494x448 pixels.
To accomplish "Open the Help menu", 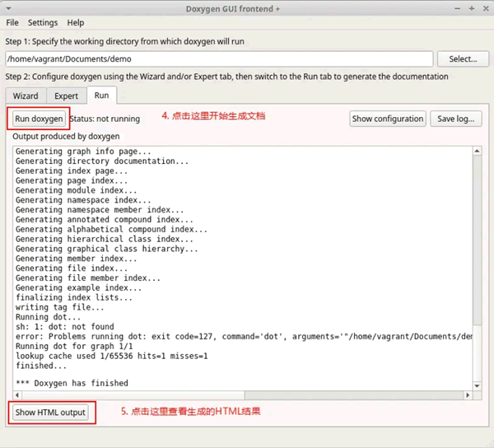I will coord(76,23).
